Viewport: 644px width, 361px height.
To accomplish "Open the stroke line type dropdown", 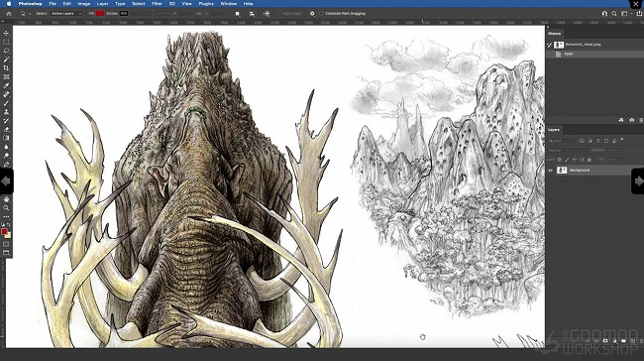I will tap(162, 14).
